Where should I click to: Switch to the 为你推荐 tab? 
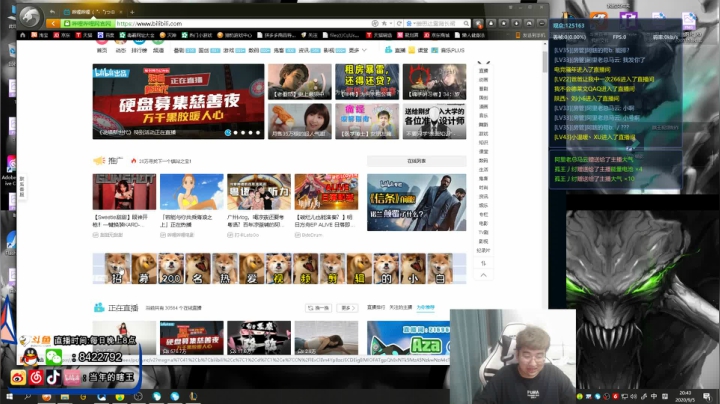[x=425, y=307]
